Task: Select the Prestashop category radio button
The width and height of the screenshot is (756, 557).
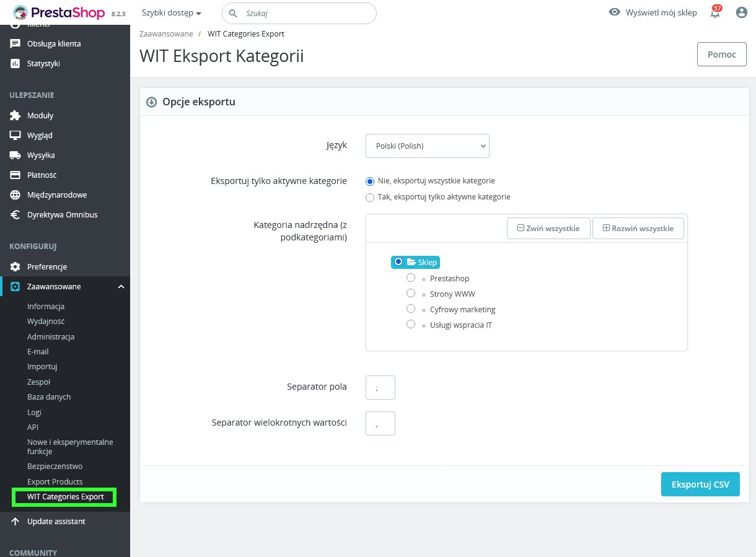Action: click(x=411, y=278)
